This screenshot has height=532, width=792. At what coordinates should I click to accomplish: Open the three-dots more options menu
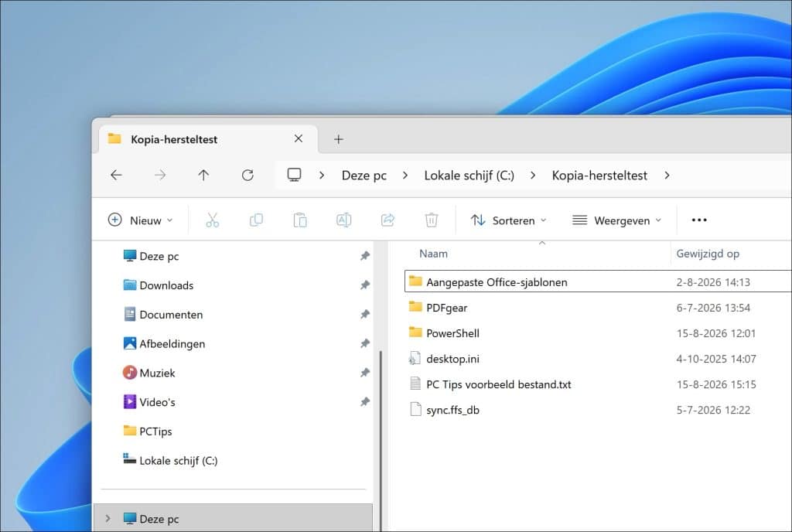[x=699, y=220]
